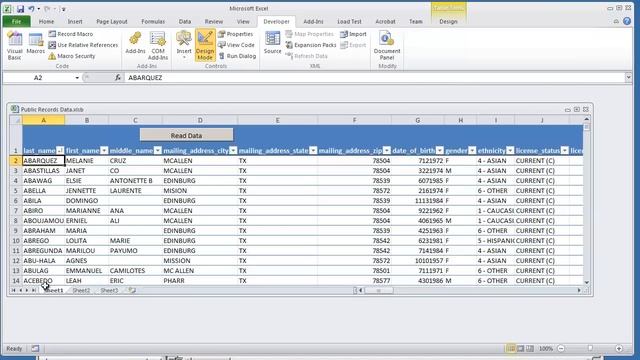
Task: Click Run Dialog
Action: [x=237, y=56]
